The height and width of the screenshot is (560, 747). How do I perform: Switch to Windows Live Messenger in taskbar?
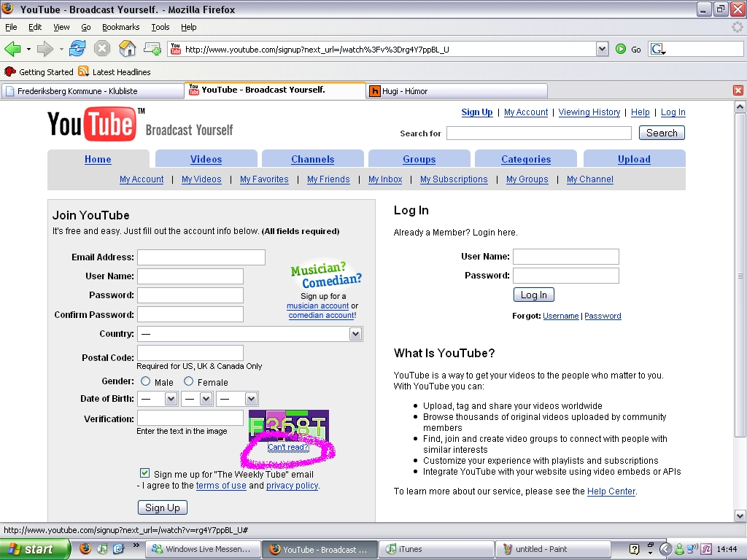203,549
